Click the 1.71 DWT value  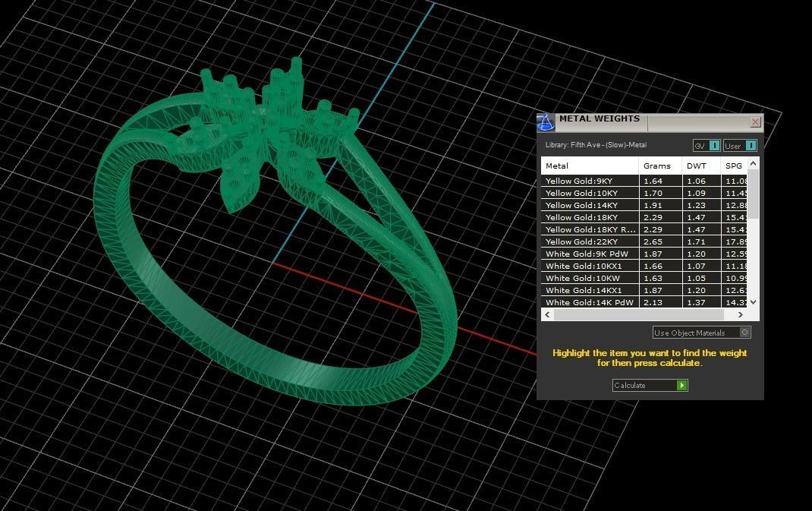[x=696, y=241]
